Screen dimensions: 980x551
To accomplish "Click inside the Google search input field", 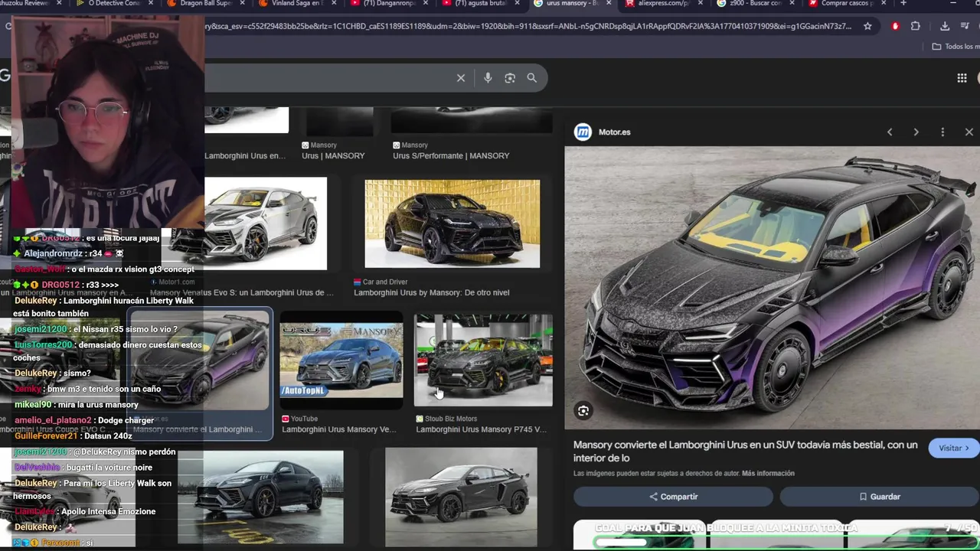I will (x=329, y=78).
